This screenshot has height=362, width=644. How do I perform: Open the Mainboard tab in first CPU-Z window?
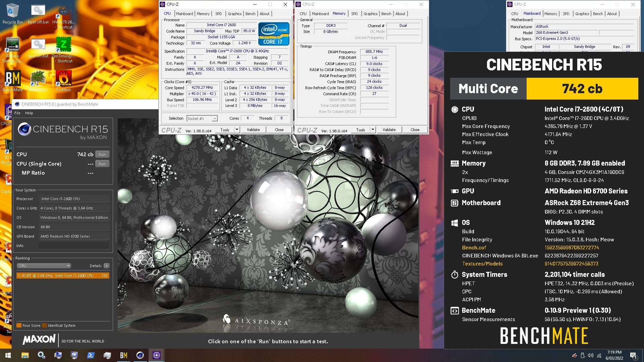click(x=184, y=14)
